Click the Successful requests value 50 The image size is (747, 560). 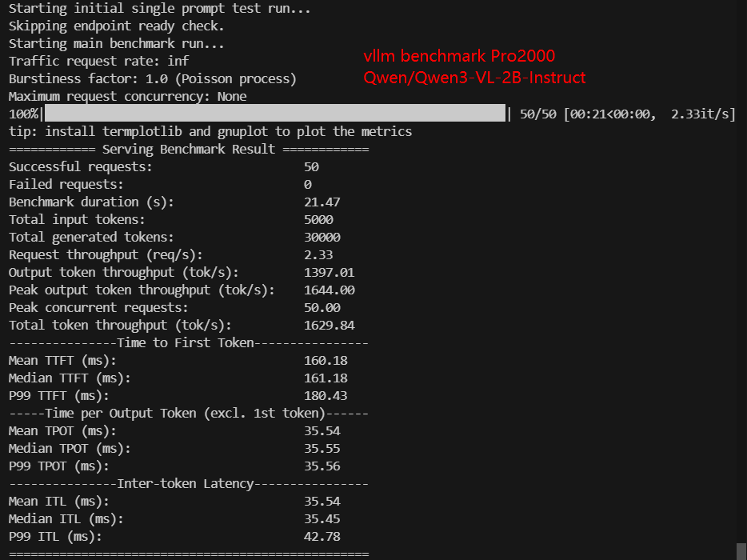[x=312, y=167]
